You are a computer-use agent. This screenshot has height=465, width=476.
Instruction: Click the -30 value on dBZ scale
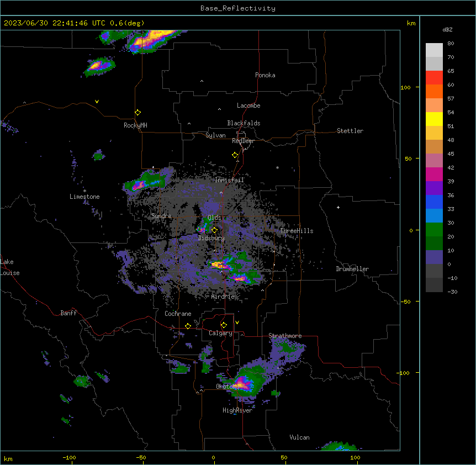[x=452, y=292]
